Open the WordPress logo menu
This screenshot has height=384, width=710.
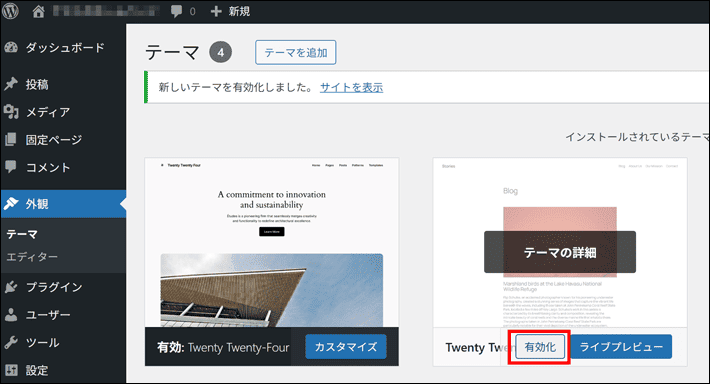pyautogui.click(x=10, y=11)
